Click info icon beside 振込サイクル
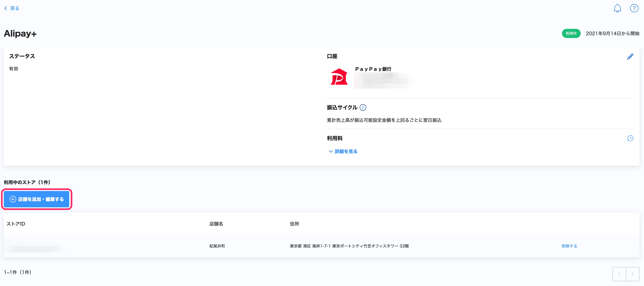The height and width of the screenshot is (286, 644). pos(363,108)
